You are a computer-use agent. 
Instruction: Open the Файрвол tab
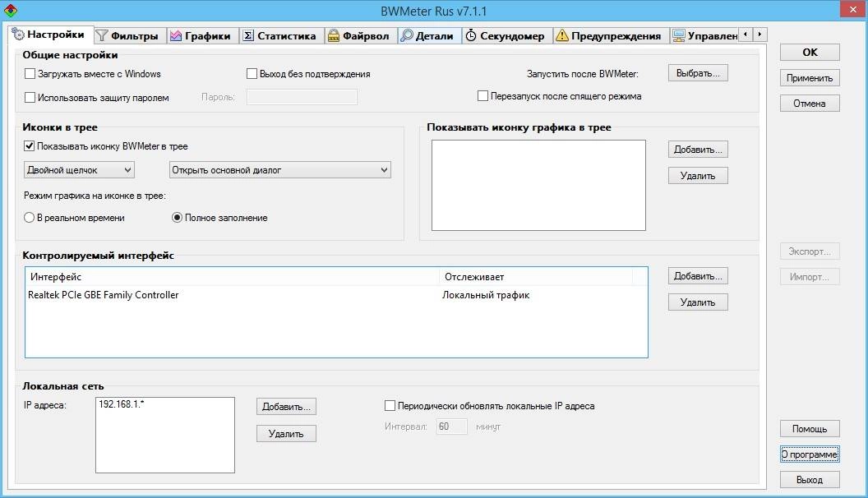point(360,36)
